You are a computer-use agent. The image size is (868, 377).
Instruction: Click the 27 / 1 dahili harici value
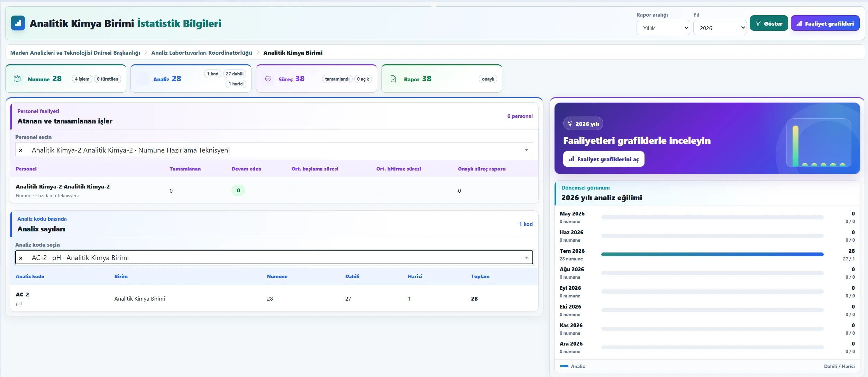tap(849, 259)
